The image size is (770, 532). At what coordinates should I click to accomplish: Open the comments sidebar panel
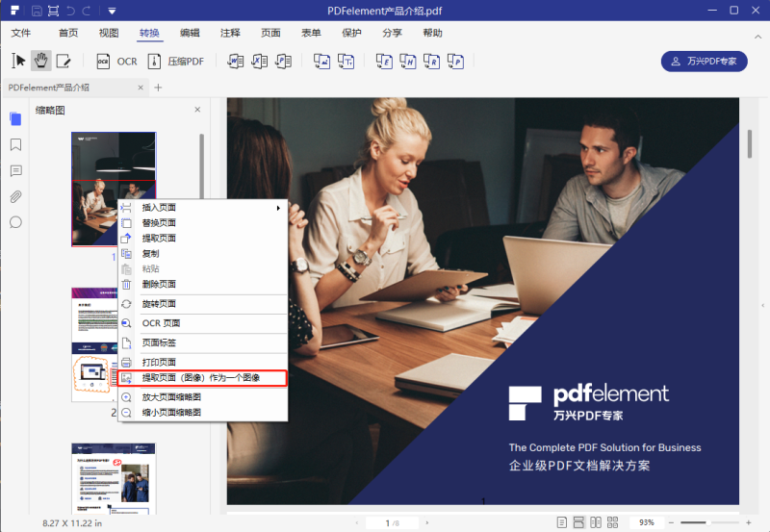[x=15, y=171]
